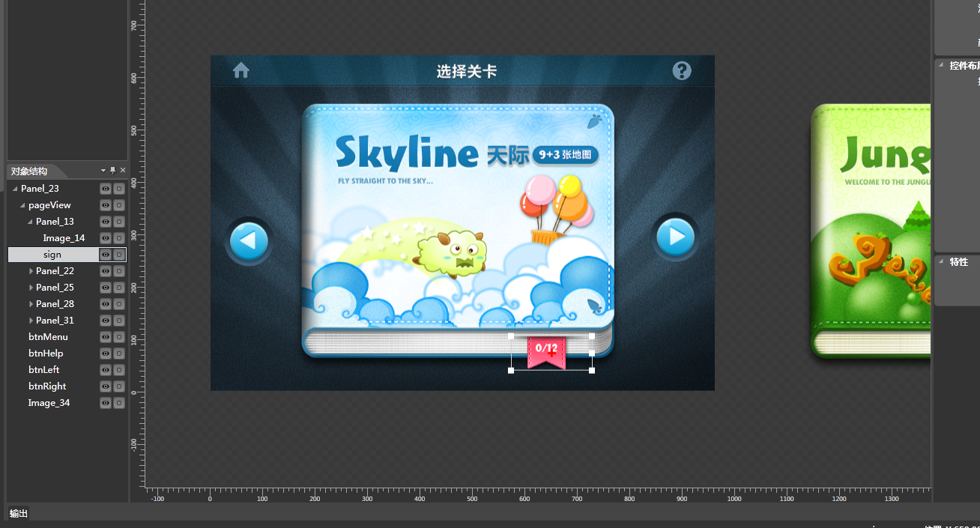Toggle visibility eye of pageView
This screenshot has height=528, width=980.
[106, 205]
